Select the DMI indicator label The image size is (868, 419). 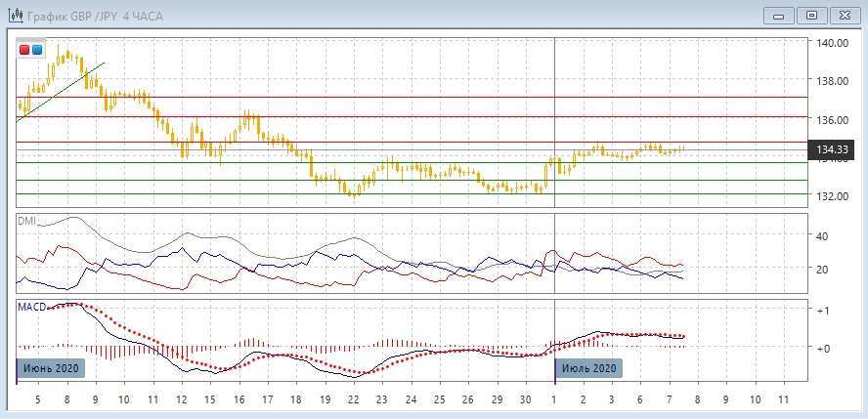point(26,221)
